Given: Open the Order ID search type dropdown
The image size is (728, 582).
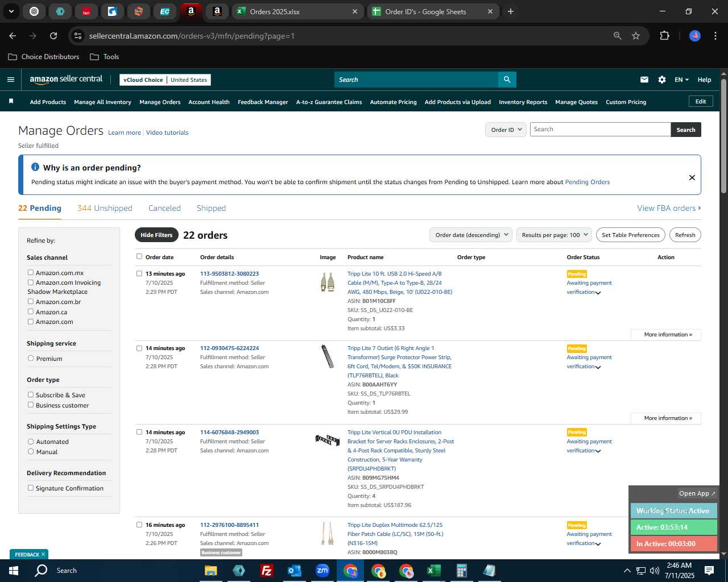Looking at the screenshot, I should pyautogui.click(x=506, y=130).
